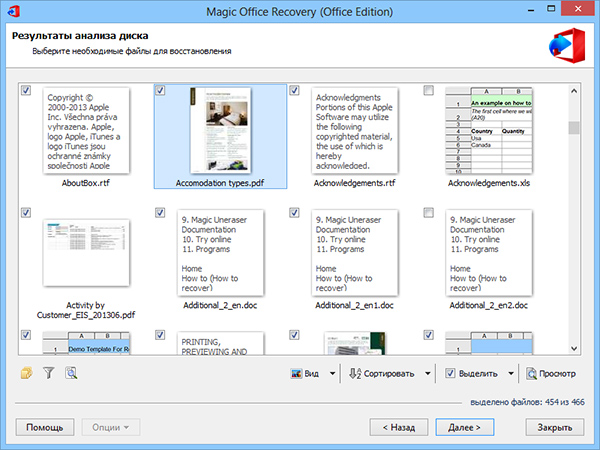Click the Далее next button
Image resolution: width=600 pixels, height=450 pixels.
pos(465,427)
